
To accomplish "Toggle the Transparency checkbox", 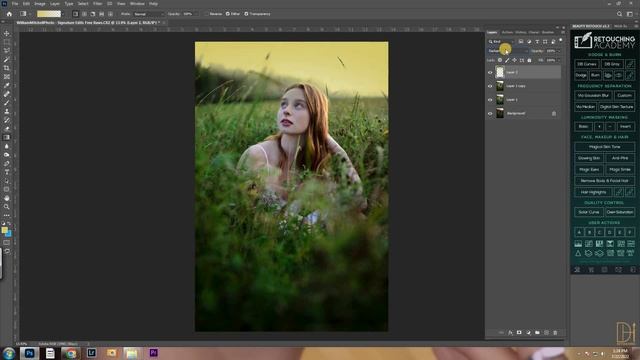I will (246, 14).
